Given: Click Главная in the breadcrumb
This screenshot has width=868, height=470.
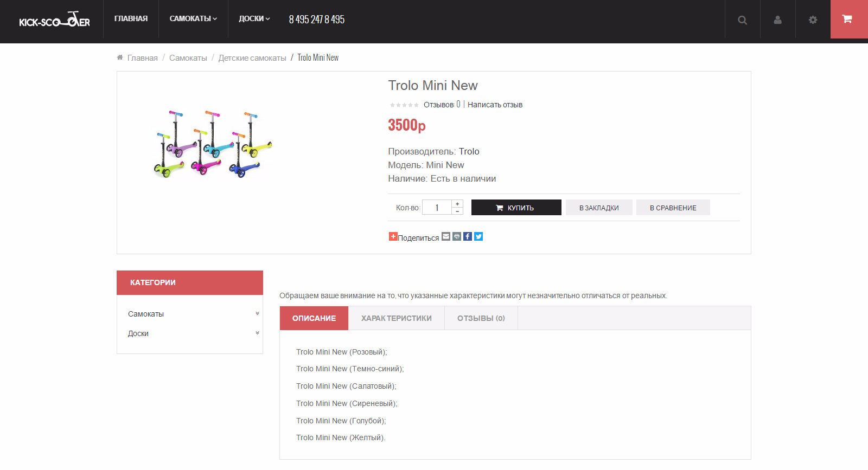Looking at the screenshot, I should tap(143, 58).
